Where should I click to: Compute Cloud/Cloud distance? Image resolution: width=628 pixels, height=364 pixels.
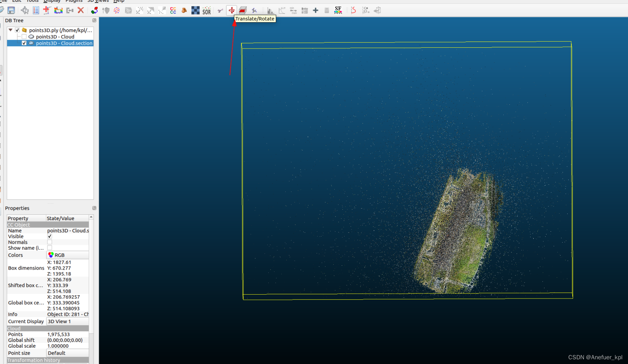tap(140, 10)
